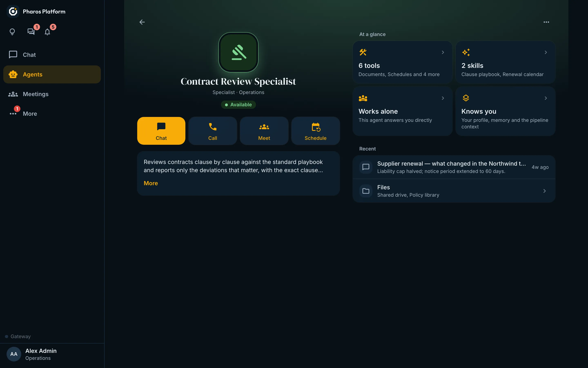
Task: Click the skills sparkle icon
Action: click(x=466, y=52)
